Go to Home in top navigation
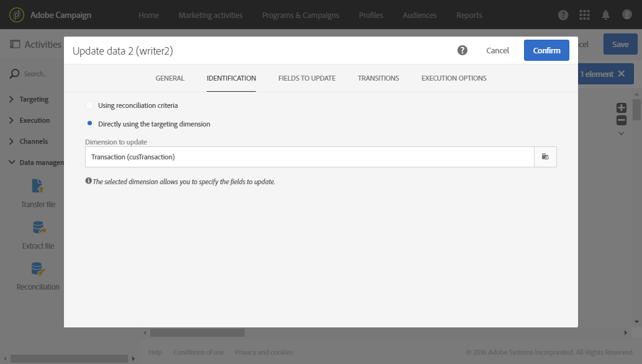642x364 pixels. click(x=148, y=15)
